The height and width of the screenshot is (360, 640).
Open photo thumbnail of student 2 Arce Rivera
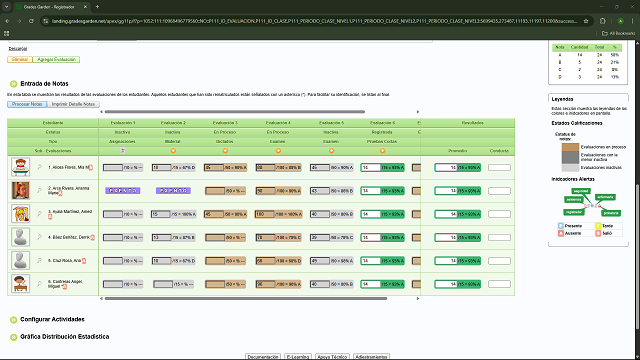coord(20,190)
